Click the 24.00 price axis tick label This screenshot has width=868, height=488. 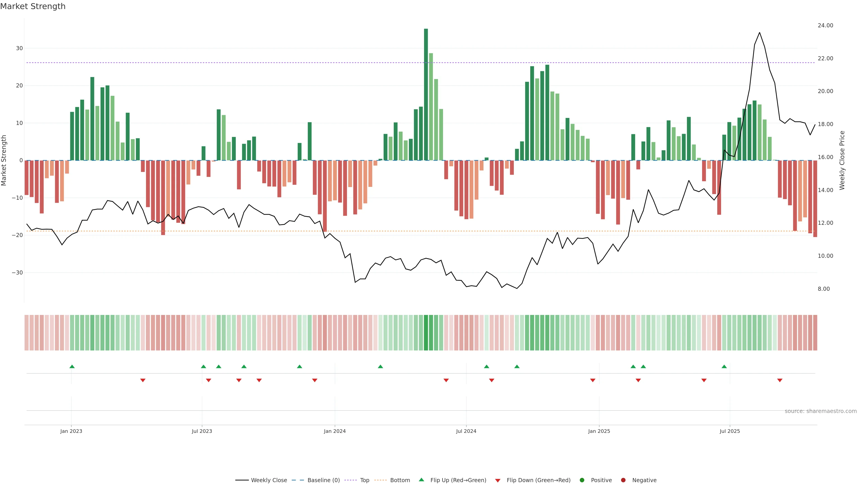click(x=825, y=26)
